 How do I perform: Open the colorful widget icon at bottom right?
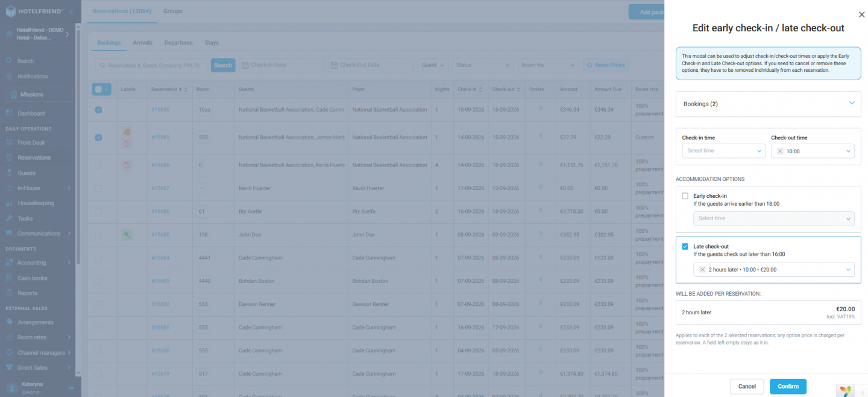click(x=846, y=391)
